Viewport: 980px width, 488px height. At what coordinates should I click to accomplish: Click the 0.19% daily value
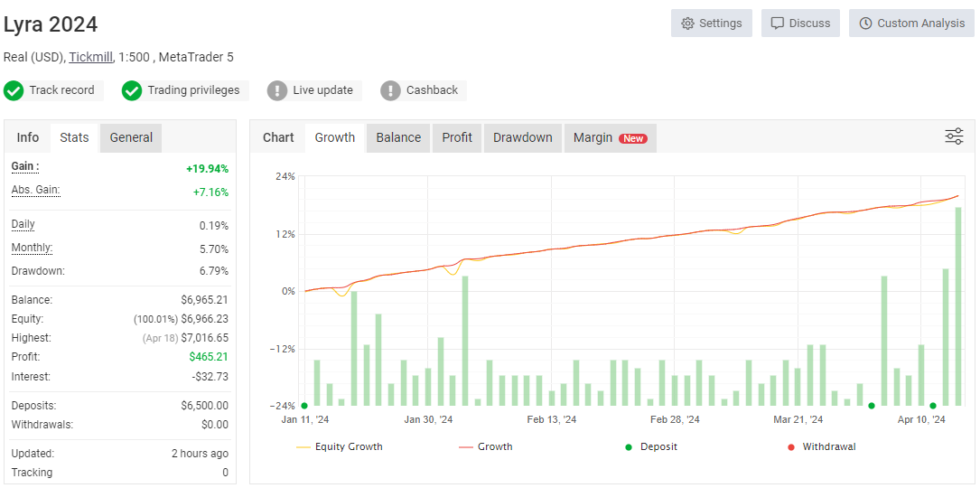[x=214, y=226]
